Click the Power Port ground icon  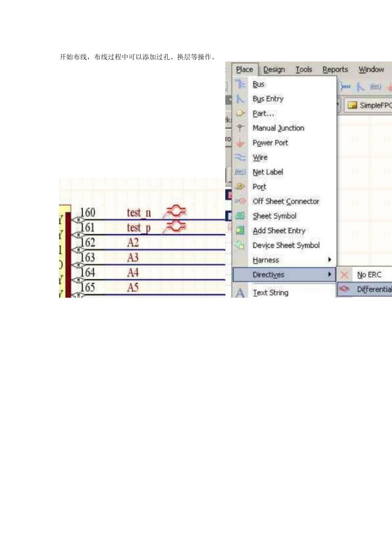[240, 142]
